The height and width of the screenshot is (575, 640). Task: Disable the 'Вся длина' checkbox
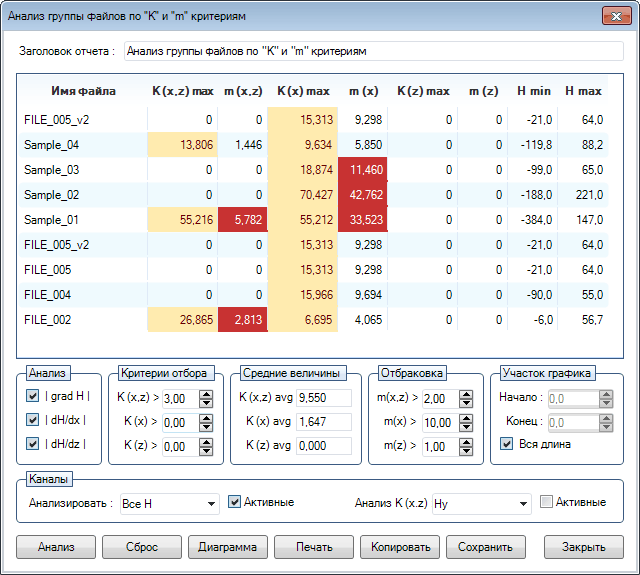click(x=506, y=444)
